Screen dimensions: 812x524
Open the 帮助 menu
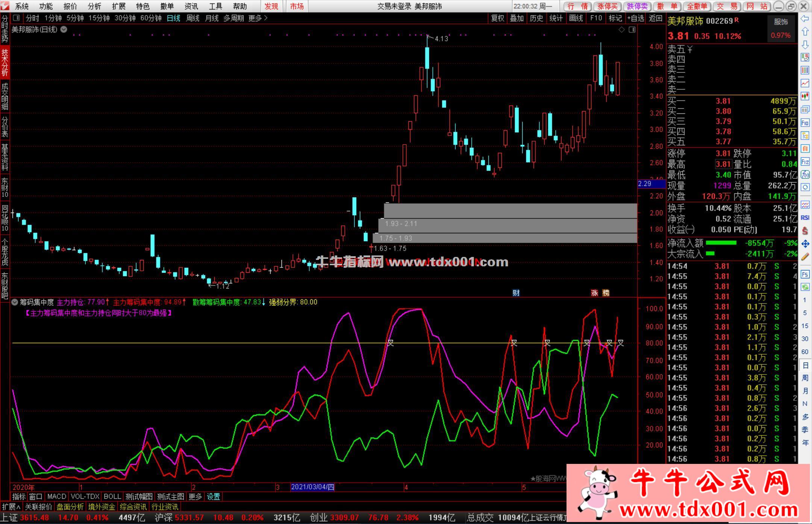pyautogui.click(x=240, y=6)
